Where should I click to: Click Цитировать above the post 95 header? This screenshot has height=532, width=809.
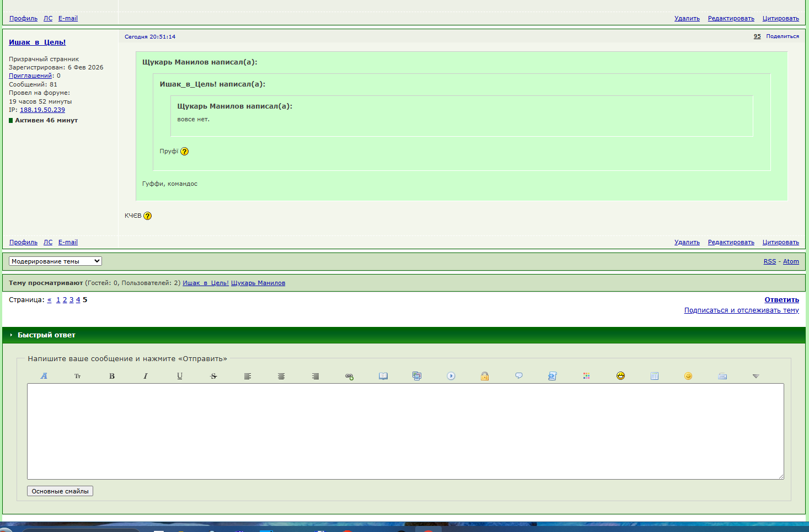780,18
